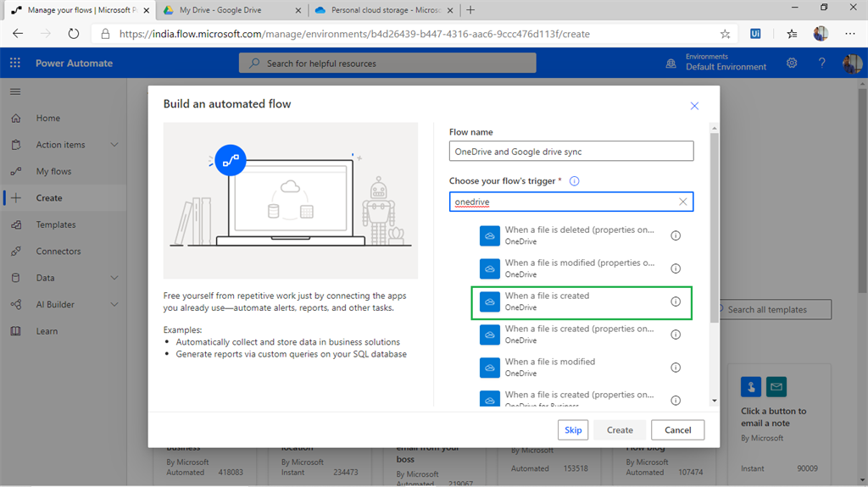The width and height of the screenshot is (868, 487).
Task: Collapse the left navigation hamburger menu
Action: (x=15, y=91)
